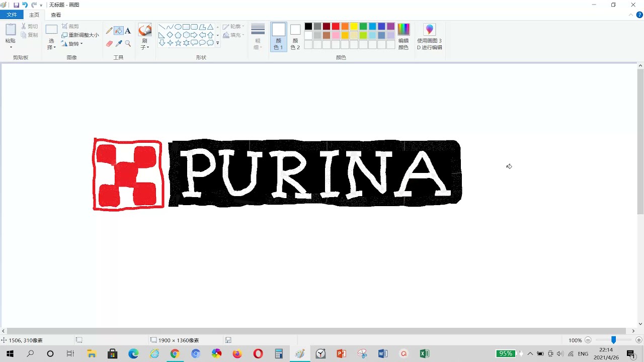This screenshot has width=644, height=362.
Task: Switch to the View ribbon tab
Action: click(x=56, y=15)
